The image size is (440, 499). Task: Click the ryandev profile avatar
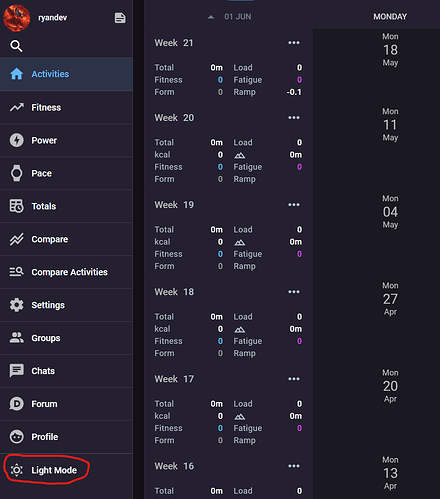tap(17, 18)
